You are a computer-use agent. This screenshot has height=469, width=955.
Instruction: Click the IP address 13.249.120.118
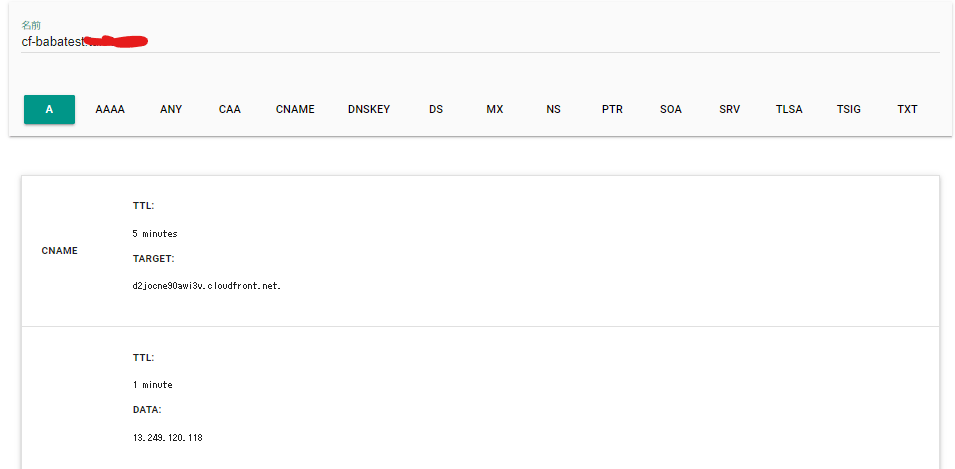tap(167, 437)
